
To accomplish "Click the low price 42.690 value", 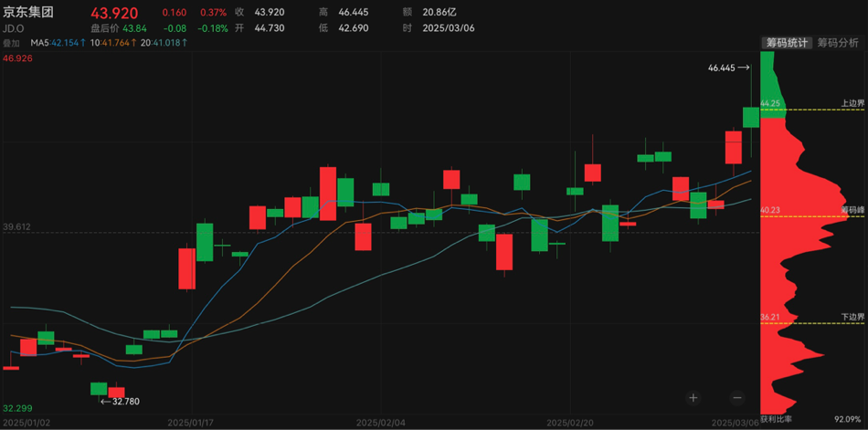I will point(354,28).
